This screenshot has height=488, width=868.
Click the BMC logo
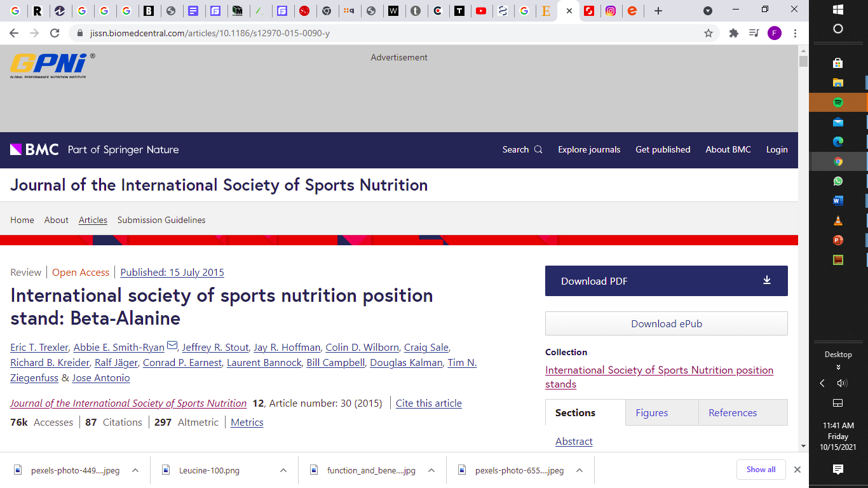[34, 150]
